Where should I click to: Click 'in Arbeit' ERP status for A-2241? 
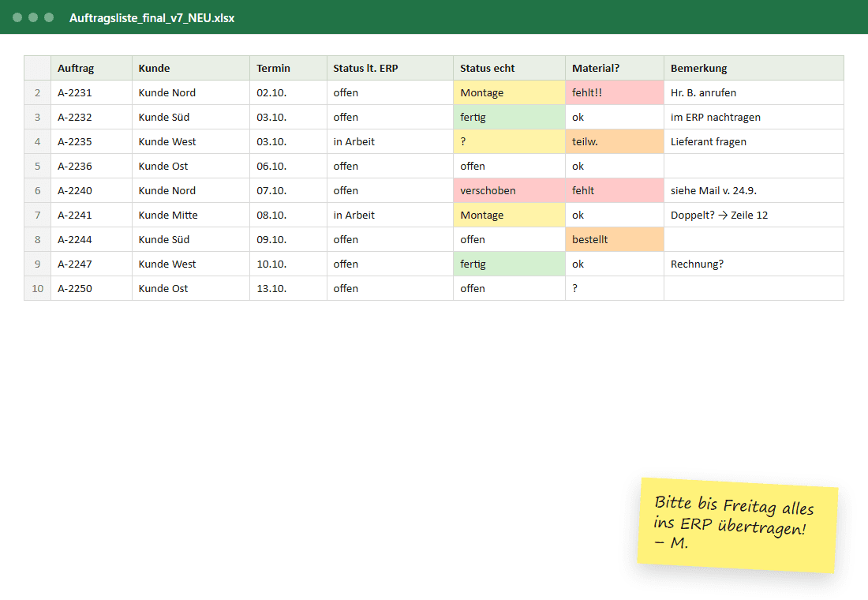tap(391, 215)
